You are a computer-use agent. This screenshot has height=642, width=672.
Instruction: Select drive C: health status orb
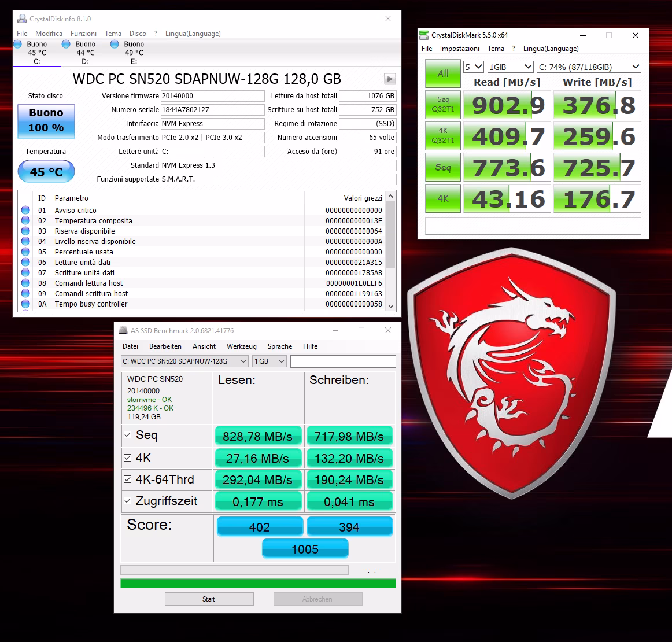tap(17, 44)
